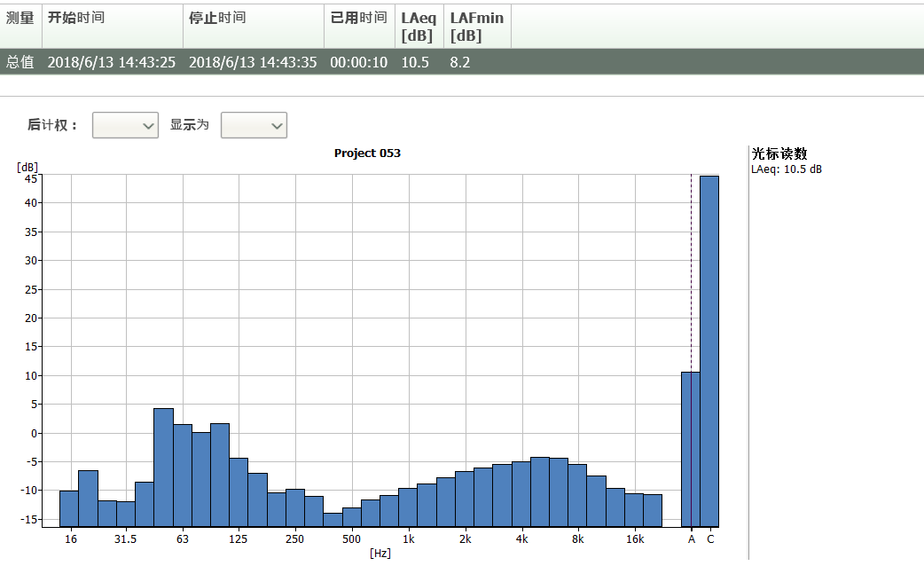Click the 停止时间 column header
The height and width of the screenshot is (566, 924).
click(253, 19)
